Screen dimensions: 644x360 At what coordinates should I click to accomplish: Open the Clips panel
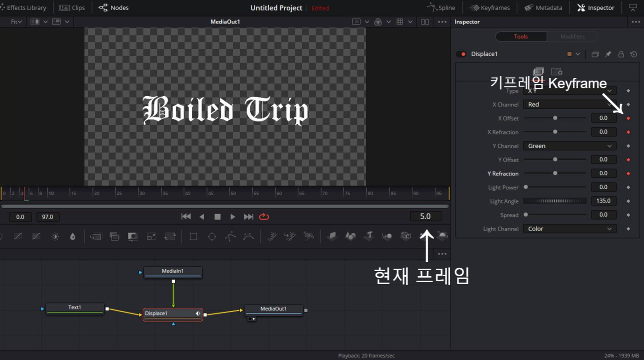[x=72, y=8]
